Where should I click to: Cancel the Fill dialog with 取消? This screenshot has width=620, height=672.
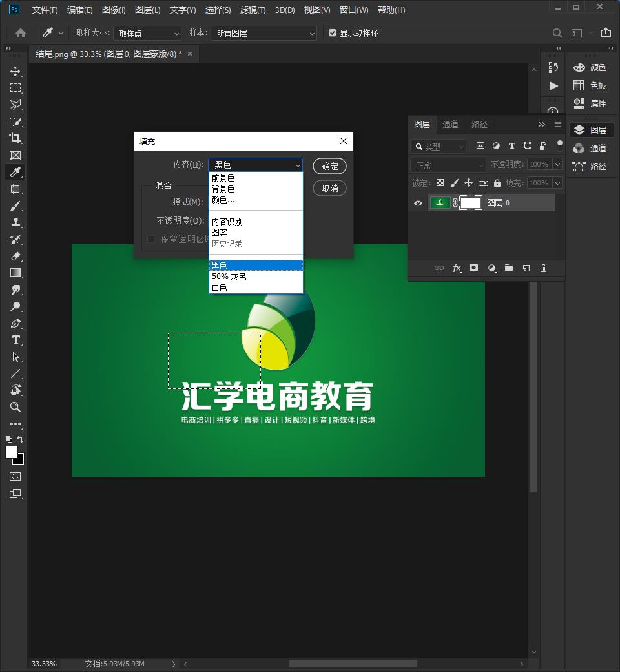point(329,188)
